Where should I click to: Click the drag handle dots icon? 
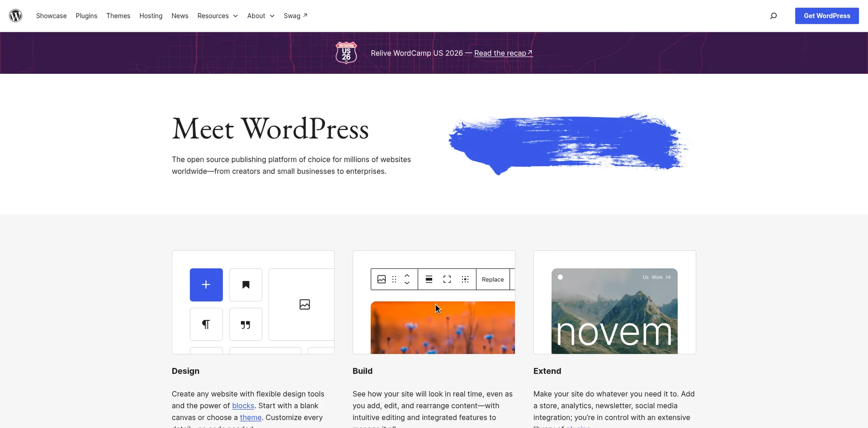coord(394,279)
